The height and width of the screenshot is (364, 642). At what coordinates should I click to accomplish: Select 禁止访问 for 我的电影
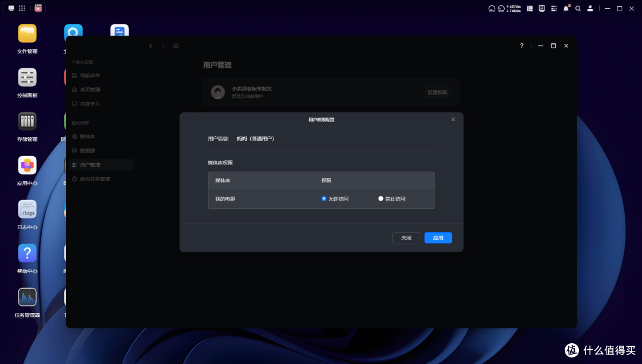pos(381,198)
